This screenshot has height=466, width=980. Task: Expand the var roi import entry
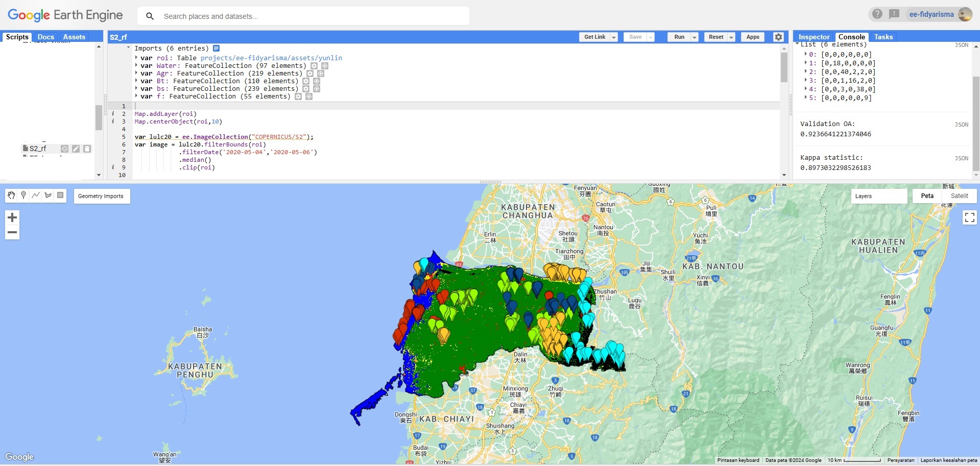point(136,58)
